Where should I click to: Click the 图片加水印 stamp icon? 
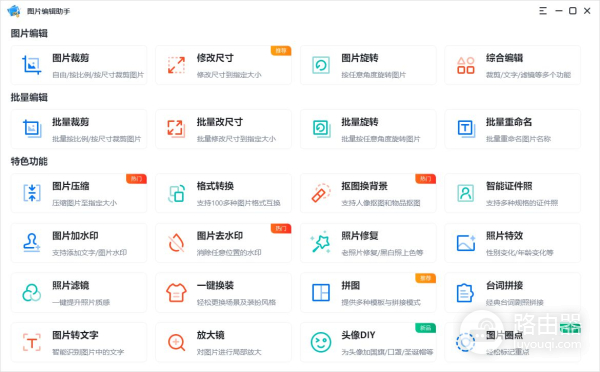tap(31, 243)
